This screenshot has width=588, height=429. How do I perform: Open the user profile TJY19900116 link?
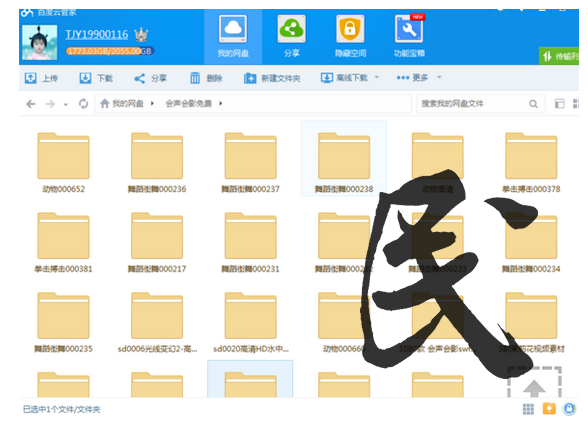97,34
